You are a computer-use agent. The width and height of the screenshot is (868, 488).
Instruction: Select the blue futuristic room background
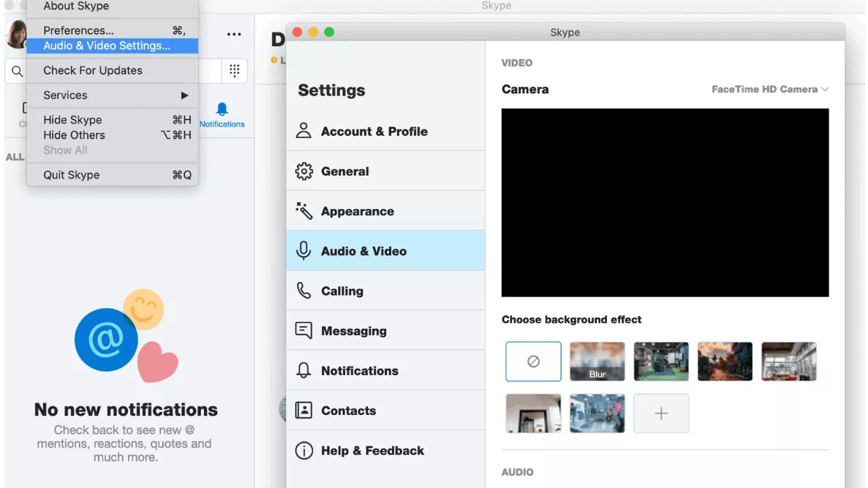click(x=597, y=414)
